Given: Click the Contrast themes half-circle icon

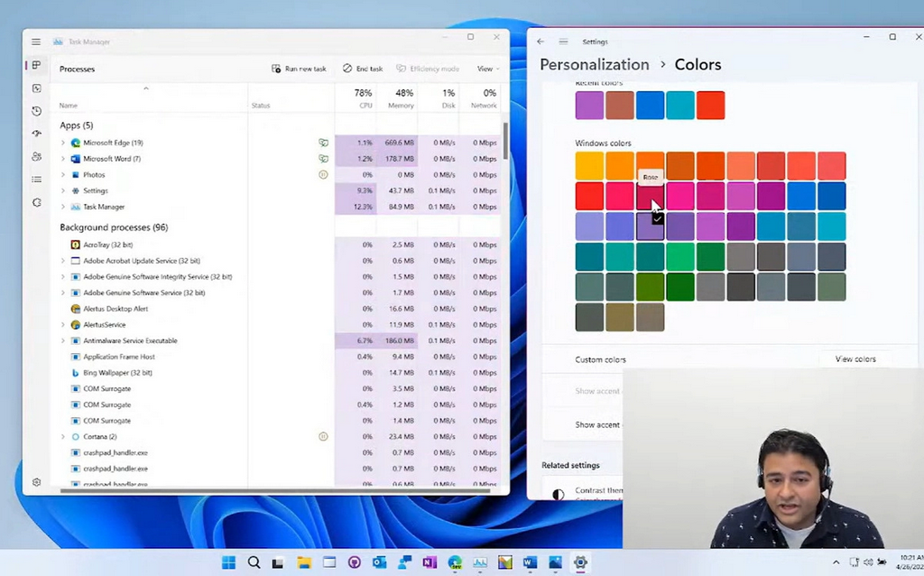Looking at the screenshot, I should 558,494.
